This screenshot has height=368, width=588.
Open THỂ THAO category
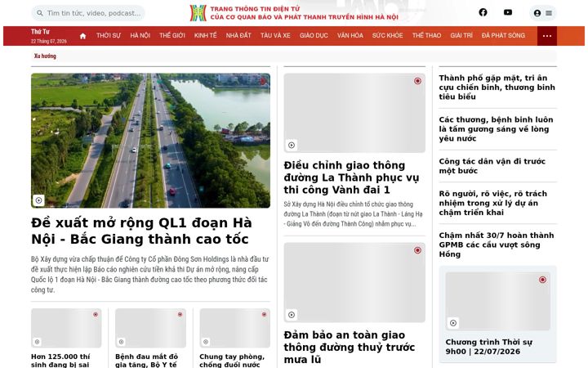426,35
